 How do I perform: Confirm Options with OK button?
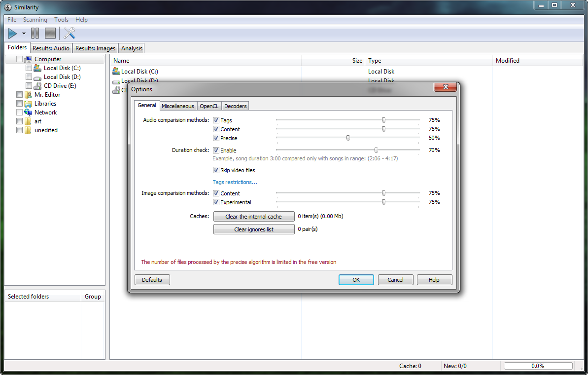click(356, 280)
